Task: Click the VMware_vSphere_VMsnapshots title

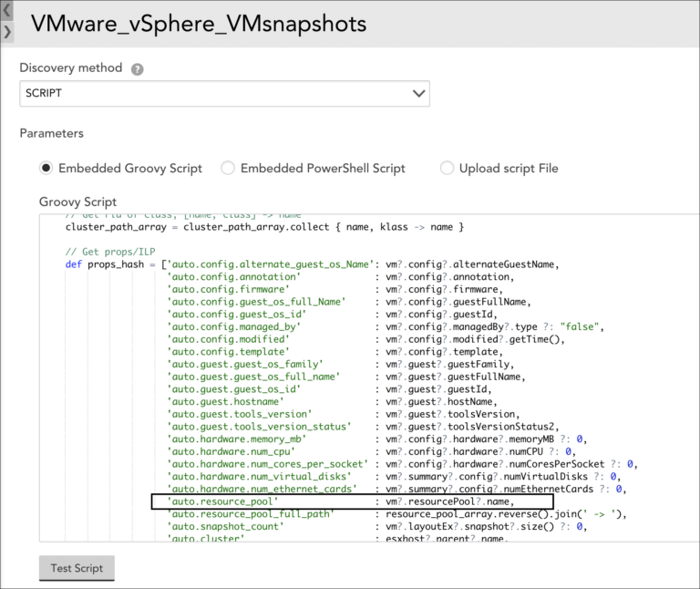Action: pos(199,24)
